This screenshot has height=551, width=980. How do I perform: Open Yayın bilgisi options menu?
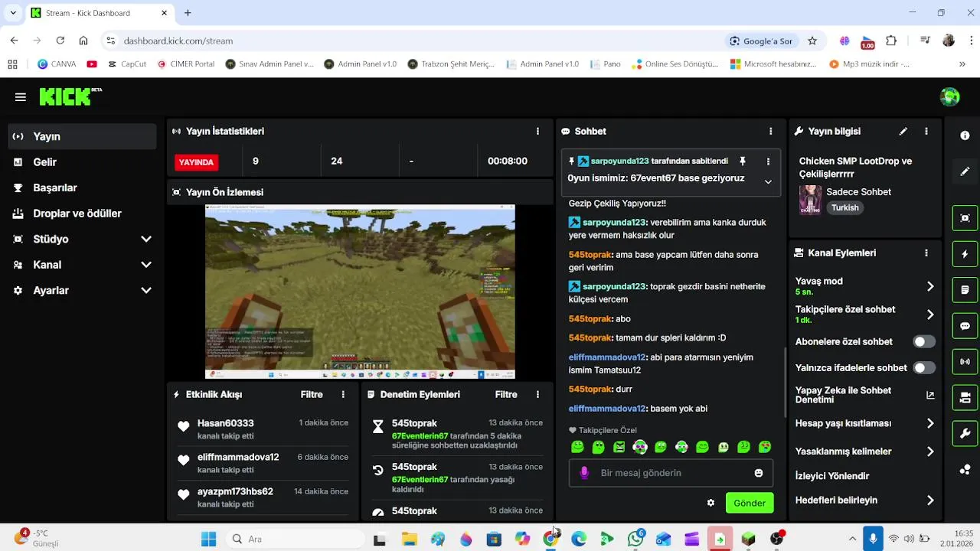926,132
